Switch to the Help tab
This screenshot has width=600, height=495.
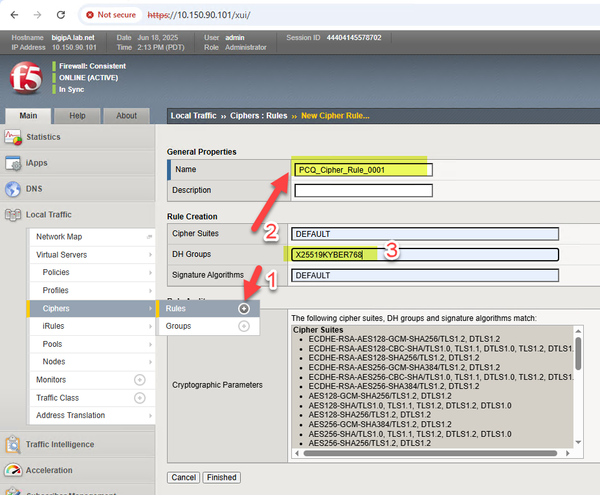[x=77, y=116]
